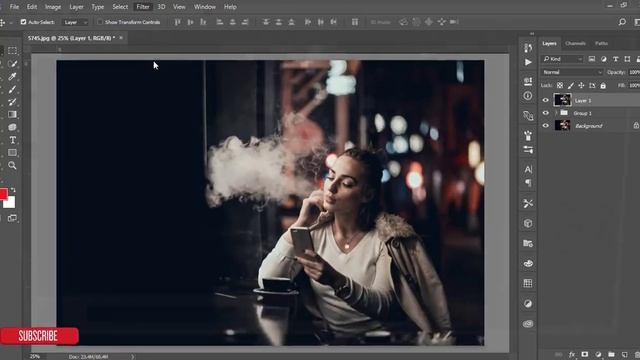Switch to the Channels tab

point(576,43)
